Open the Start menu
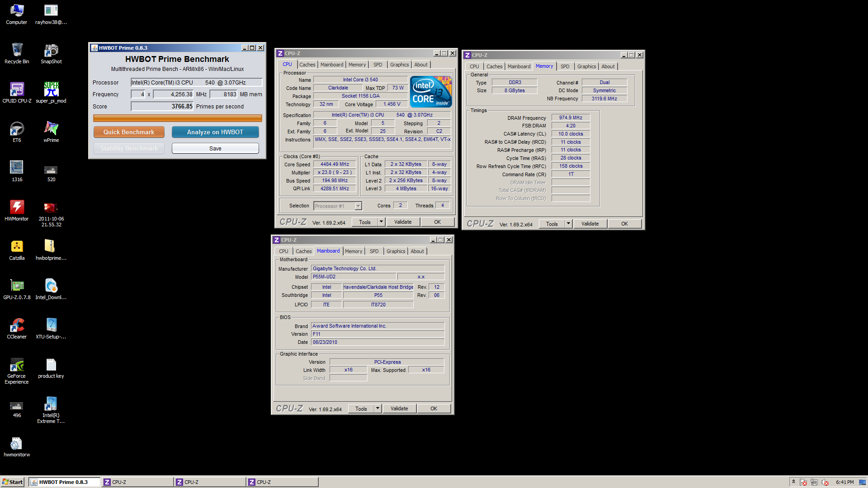The height and width of the screenshot is (488, 868). point(13,482)
